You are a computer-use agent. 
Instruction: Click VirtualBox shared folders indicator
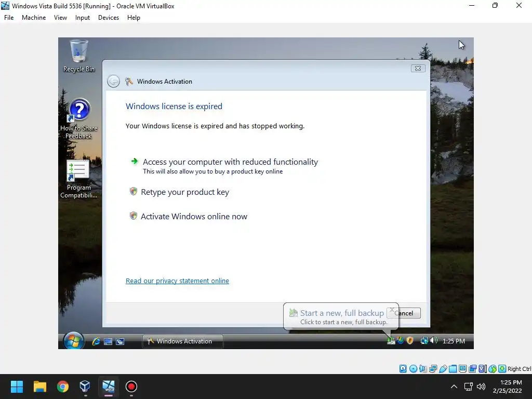(x=453, y=369)
